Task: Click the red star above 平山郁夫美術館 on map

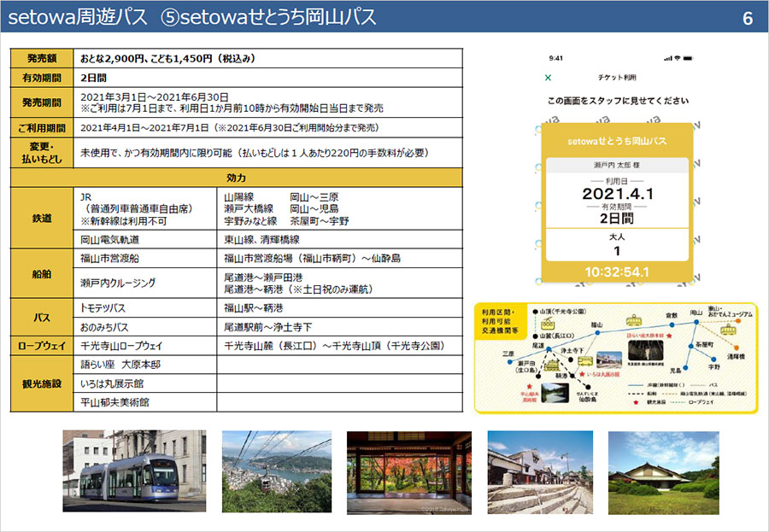Action: point(529,386)
